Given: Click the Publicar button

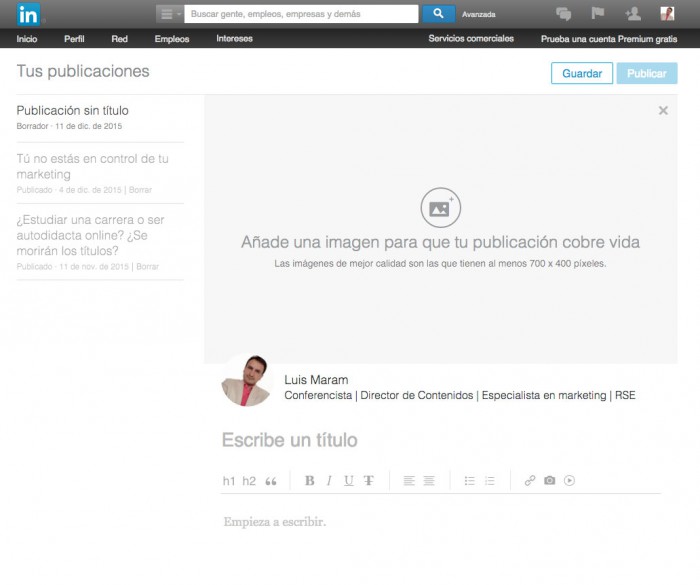Looking at the screenshot, I should coord(647,73).
